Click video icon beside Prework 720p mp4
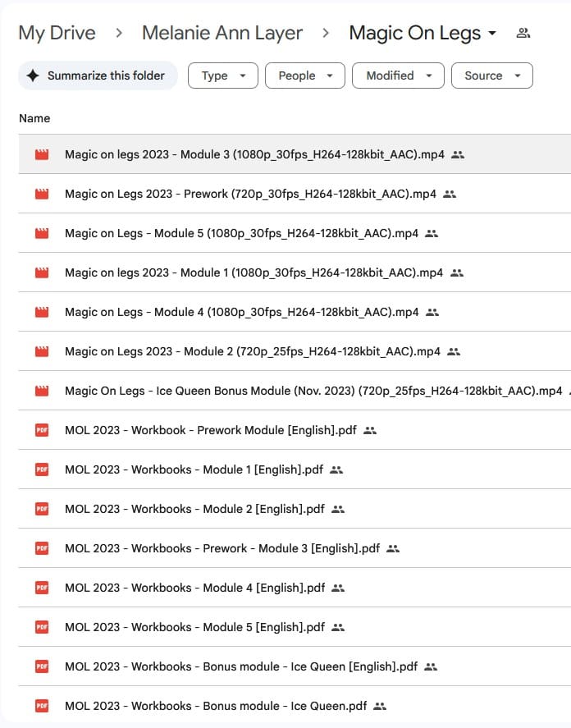 (41, 194)
